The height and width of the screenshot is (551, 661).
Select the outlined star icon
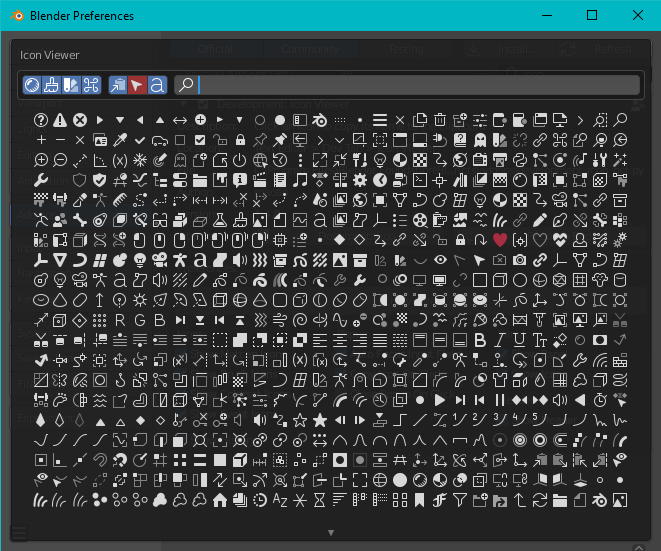click(300, 420)
